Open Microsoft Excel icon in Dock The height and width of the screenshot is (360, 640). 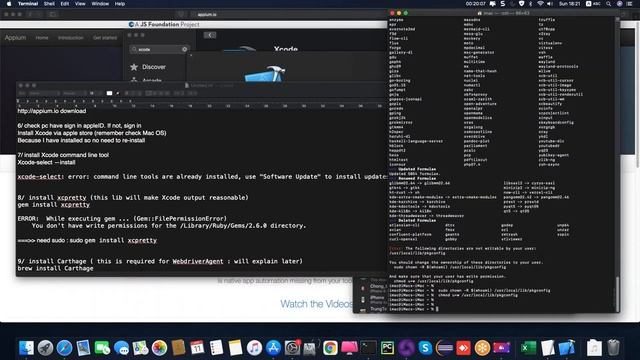[x=529, y=348]
